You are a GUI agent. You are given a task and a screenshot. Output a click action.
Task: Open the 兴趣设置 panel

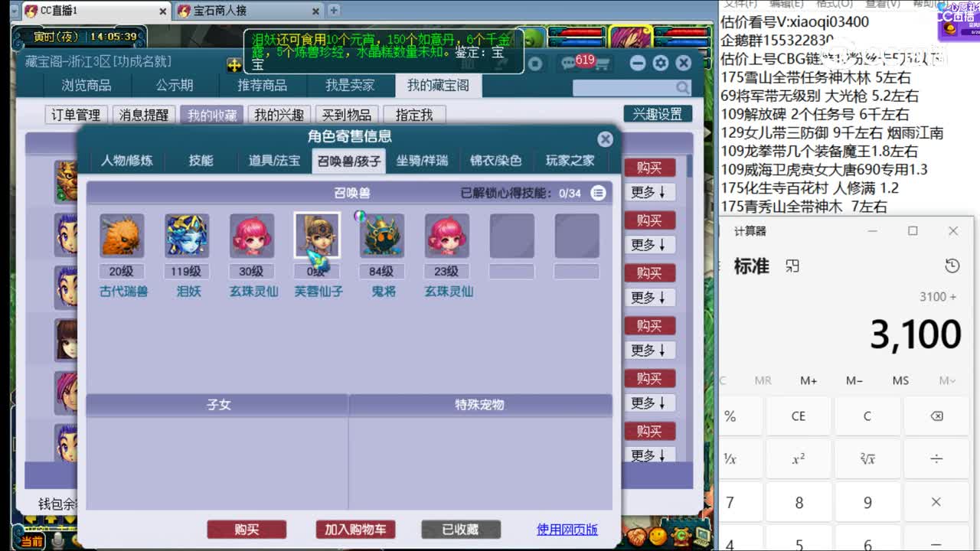[661, 112]
